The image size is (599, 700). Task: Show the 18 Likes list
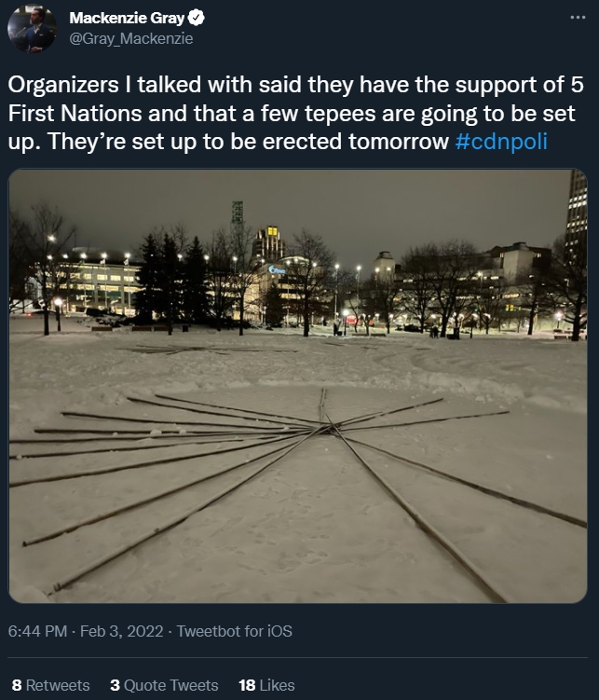[x=266, y=685]
